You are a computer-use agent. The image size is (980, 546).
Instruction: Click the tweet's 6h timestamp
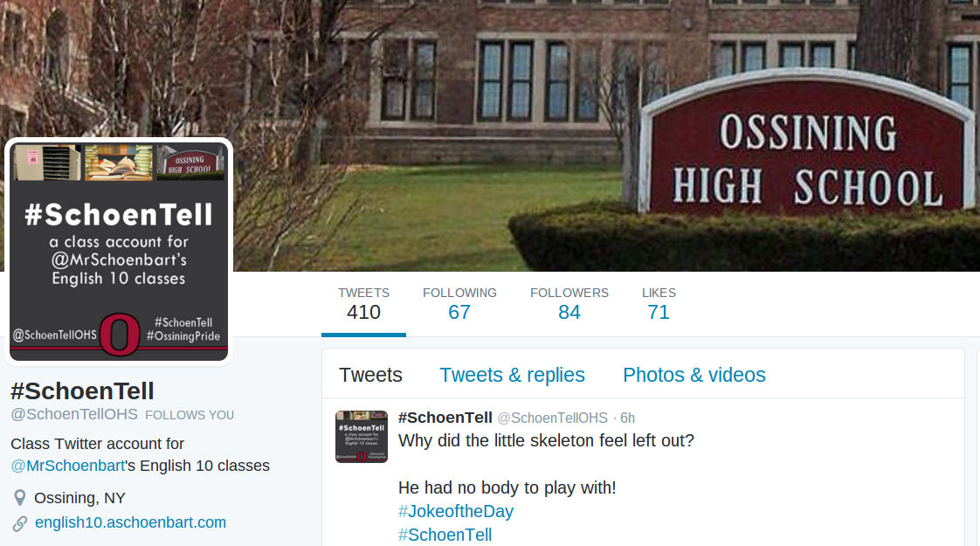(627, 418)
